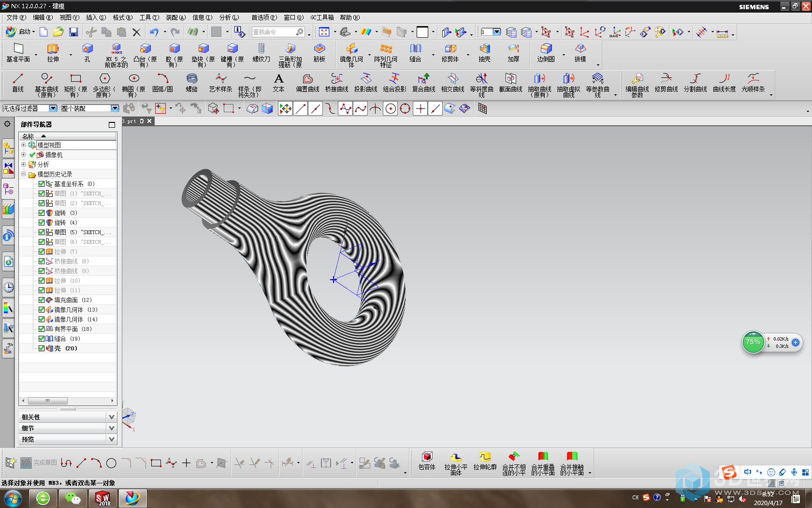Click the 启动 start button
Viewport: 812px width, 508px height.
coord(20,32)
